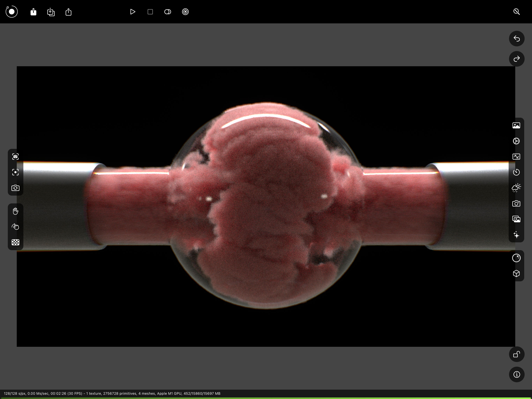The image size is (532, 399).
Task: Click the Octane logo icon
Action: point(11,11)
